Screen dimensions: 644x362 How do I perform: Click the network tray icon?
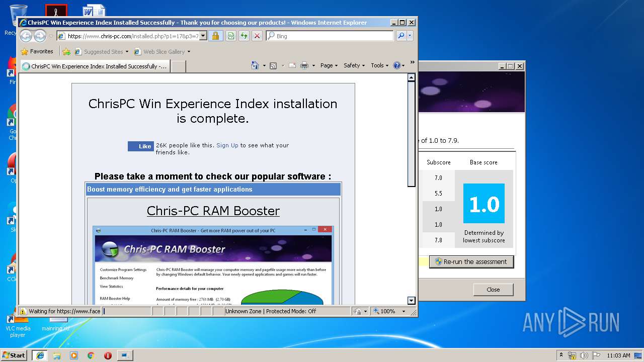pos(572,355)
